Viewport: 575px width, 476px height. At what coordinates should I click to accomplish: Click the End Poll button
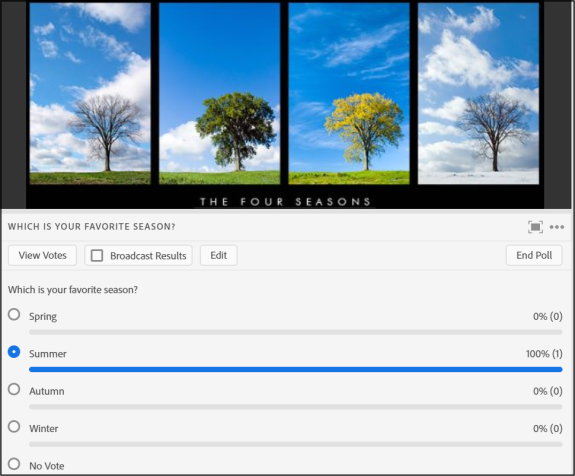coord(534,255)
